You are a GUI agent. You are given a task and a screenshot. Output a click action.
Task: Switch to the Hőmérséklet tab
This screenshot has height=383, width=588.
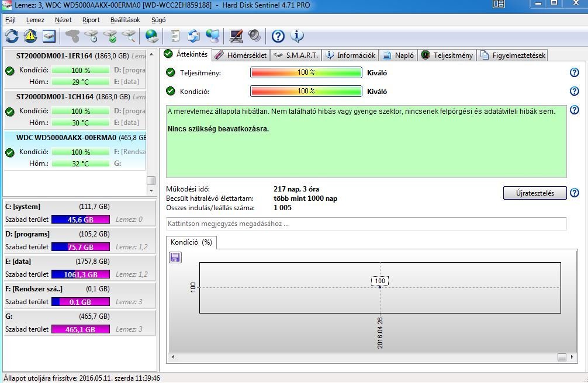[241, 55]
